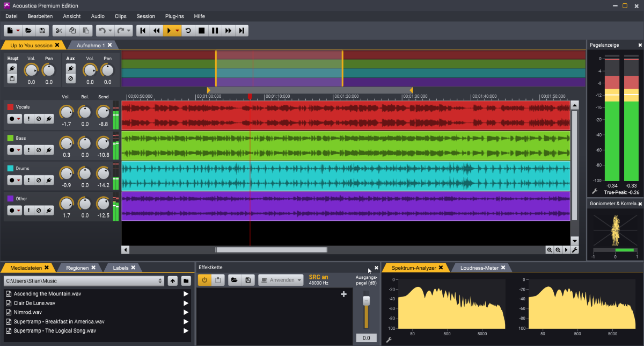Open the Plug-ins menu

[174, 16]
